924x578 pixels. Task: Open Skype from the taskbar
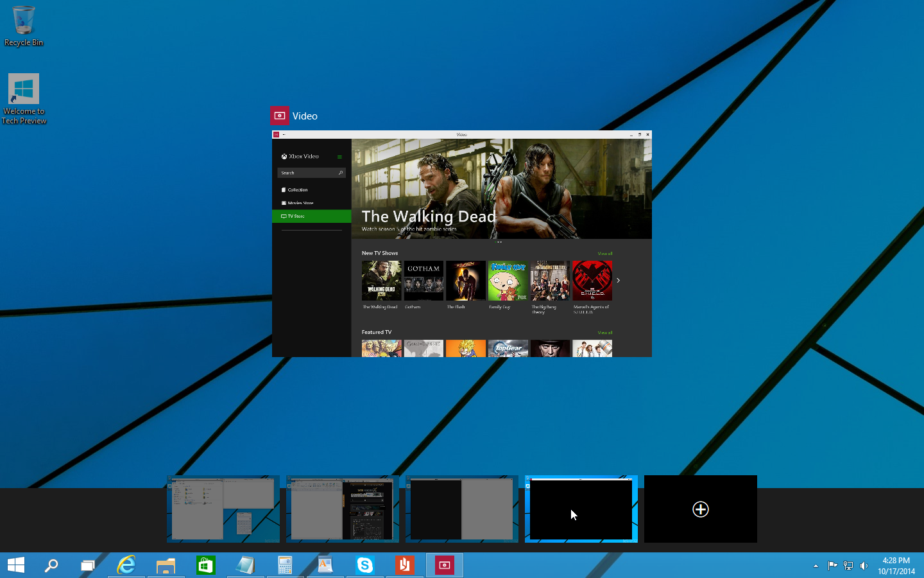(x=364, y=565)
